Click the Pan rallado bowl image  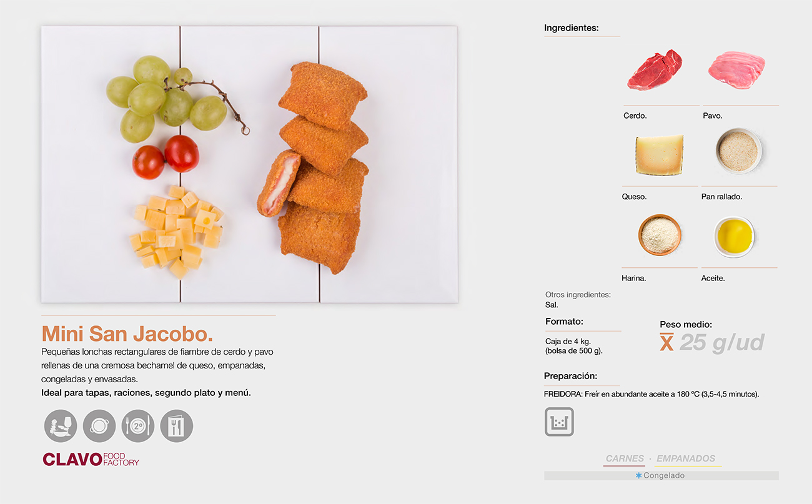click(x=738, y=151)
